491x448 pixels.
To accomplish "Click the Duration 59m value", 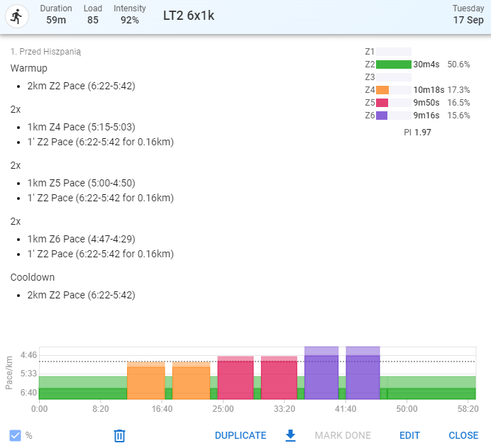I will click(56, 20).
